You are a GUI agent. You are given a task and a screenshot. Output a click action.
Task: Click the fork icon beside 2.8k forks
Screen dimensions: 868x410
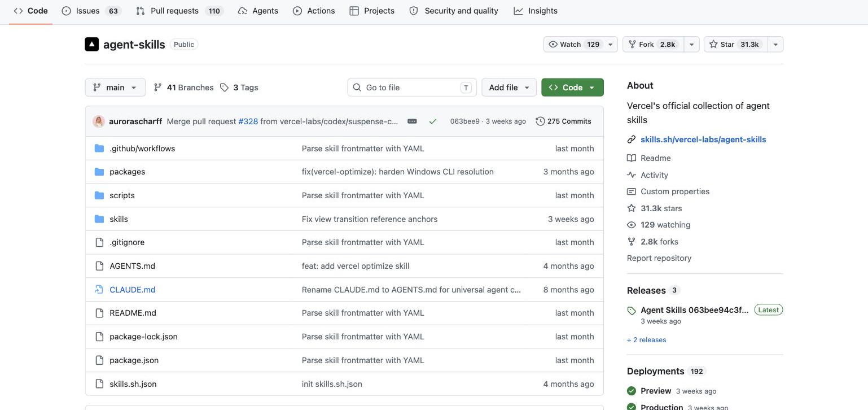[x=632, y=242]
